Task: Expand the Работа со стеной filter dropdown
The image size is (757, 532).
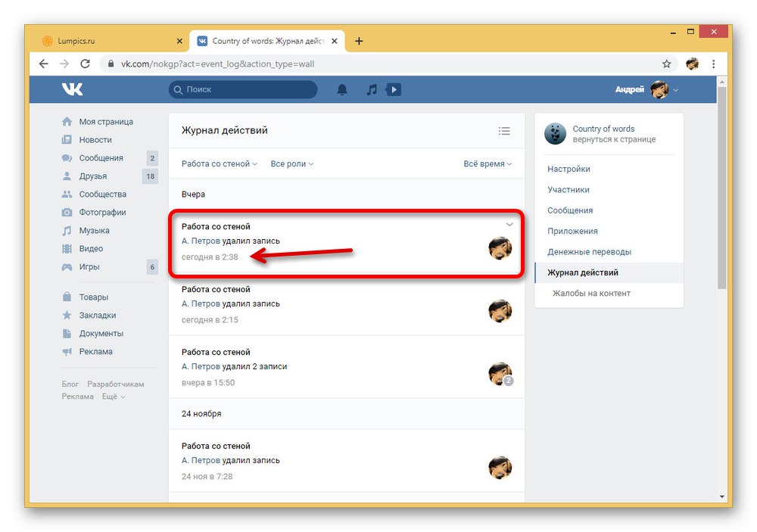Action: [x=220, y=163]
